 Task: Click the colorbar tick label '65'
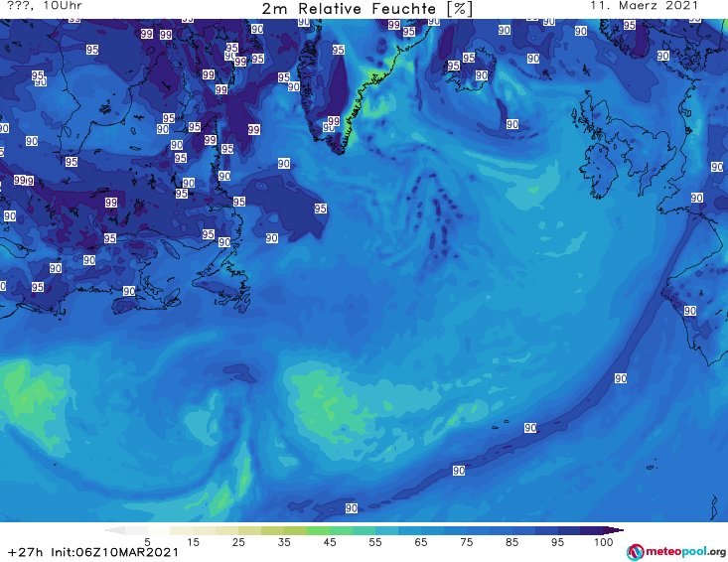(421, 541)
